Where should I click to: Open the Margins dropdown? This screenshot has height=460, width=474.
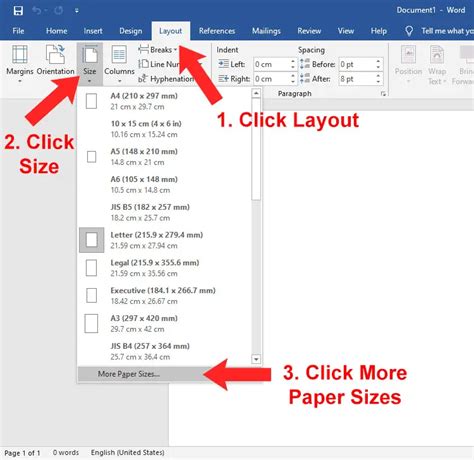coord(20,64)
